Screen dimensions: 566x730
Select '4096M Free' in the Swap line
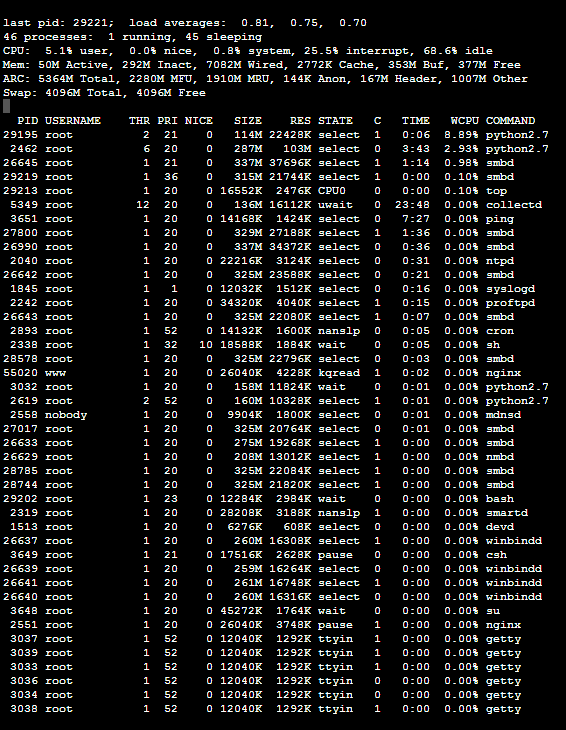(171, 93)
